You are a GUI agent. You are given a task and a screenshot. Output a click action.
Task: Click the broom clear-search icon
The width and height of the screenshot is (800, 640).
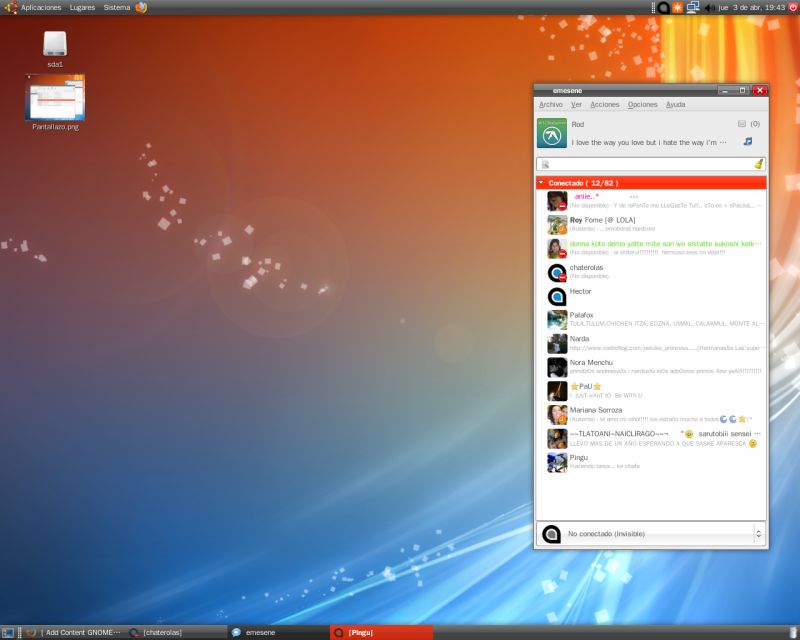(x=759, y=164)
